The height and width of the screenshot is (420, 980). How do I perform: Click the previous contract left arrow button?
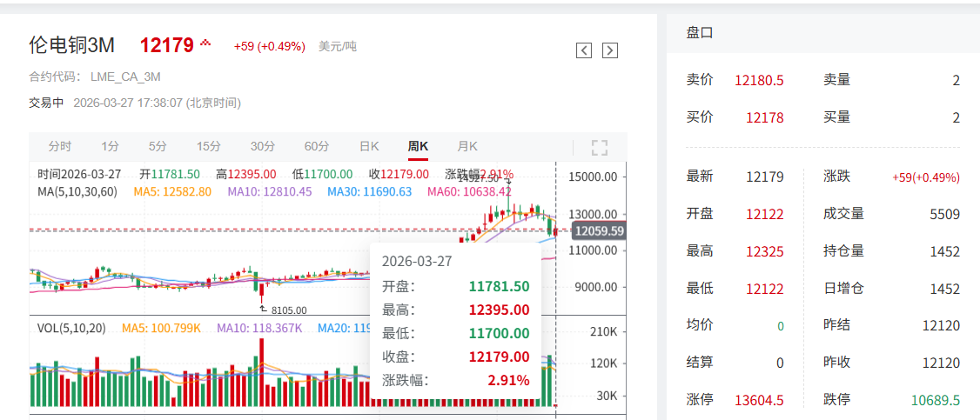pos(584,50)
